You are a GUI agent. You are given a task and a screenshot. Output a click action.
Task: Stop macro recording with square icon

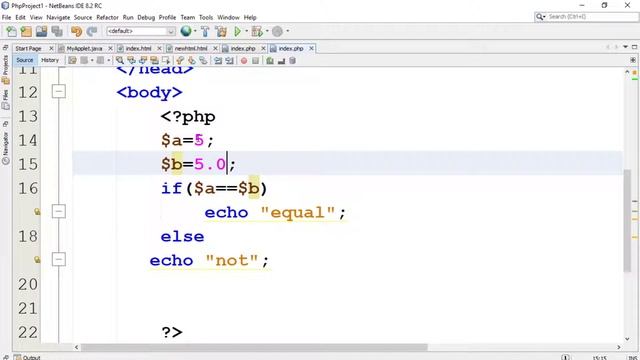[256, 61]
